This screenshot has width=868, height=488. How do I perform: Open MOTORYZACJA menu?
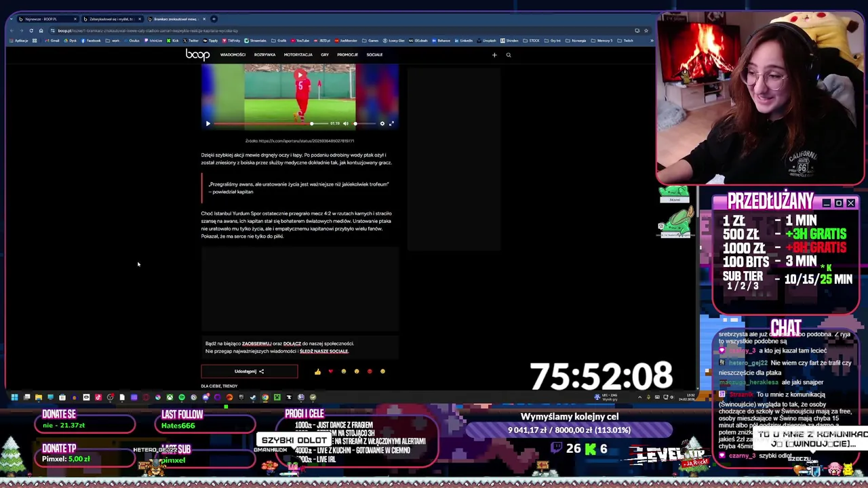tap(298, 55)
